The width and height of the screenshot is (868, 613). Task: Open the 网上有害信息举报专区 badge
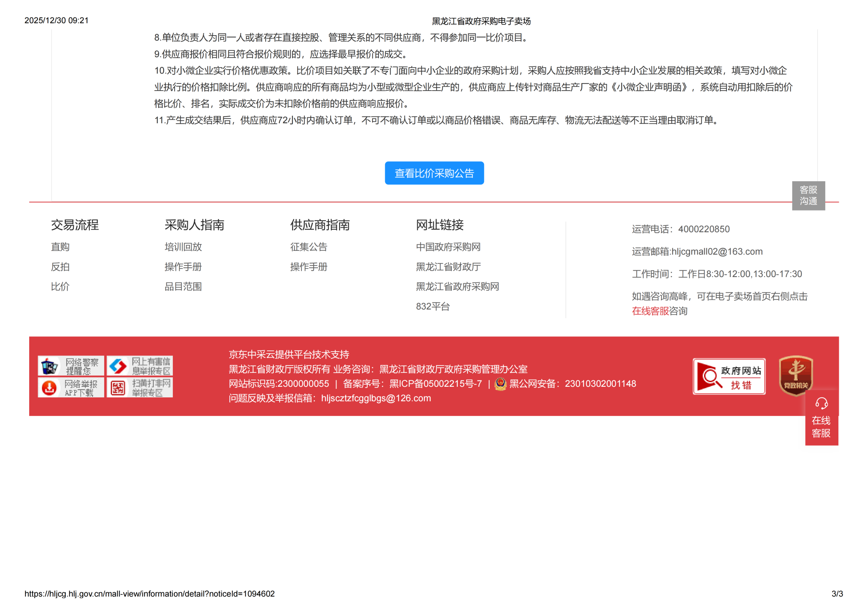[139, 366]
